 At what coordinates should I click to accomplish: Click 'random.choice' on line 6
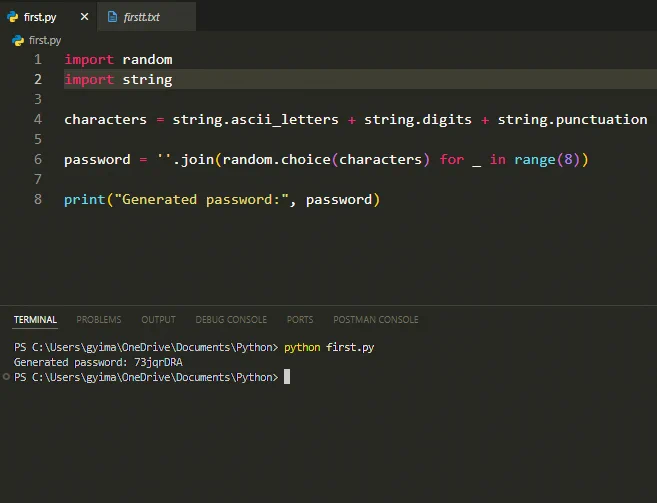click(277, 159)
